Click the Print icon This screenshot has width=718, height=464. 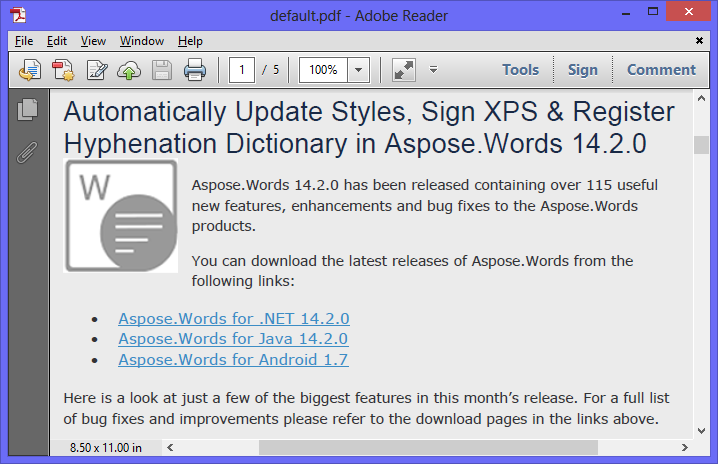point(195,70)
